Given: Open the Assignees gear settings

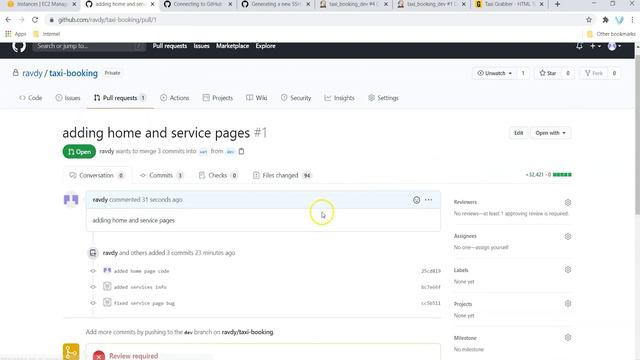Looking at the screenshot, I should point(568,236).
